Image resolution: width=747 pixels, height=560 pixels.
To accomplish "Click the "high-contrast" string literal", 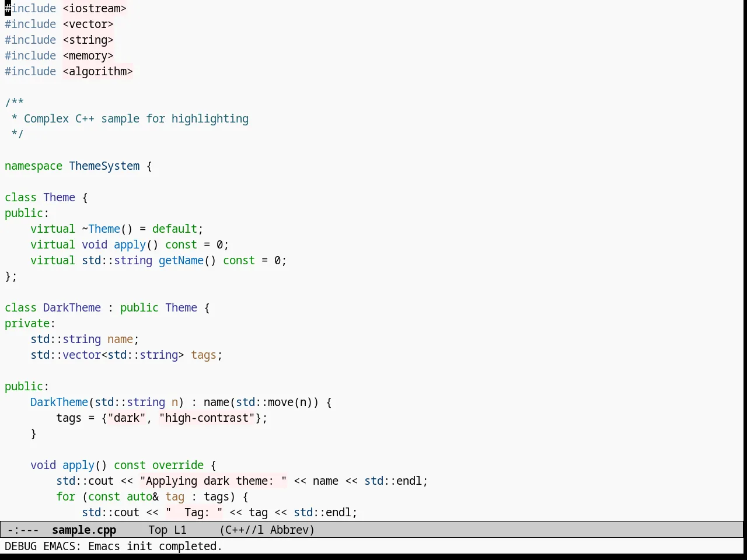I will 207,418.
